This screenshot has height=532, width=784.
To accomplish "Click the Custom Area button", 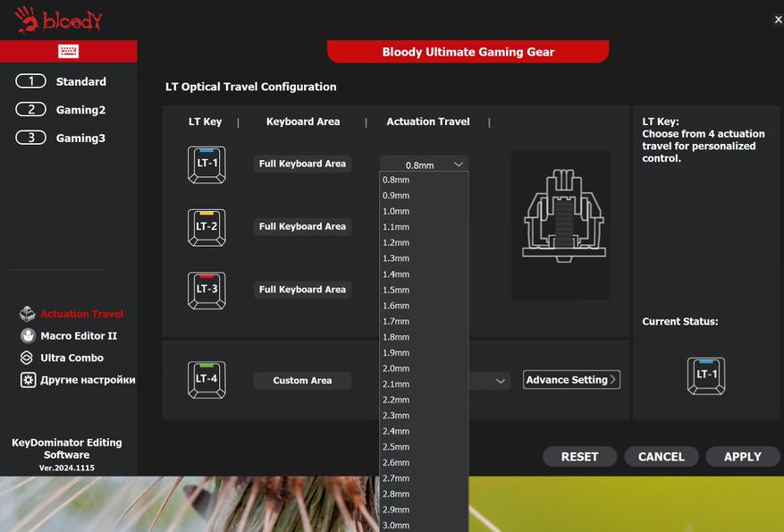I will pos(302,381).
